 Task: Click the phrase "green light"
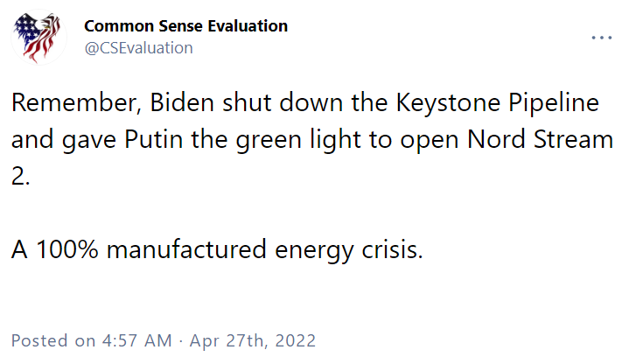coord(298,141)
